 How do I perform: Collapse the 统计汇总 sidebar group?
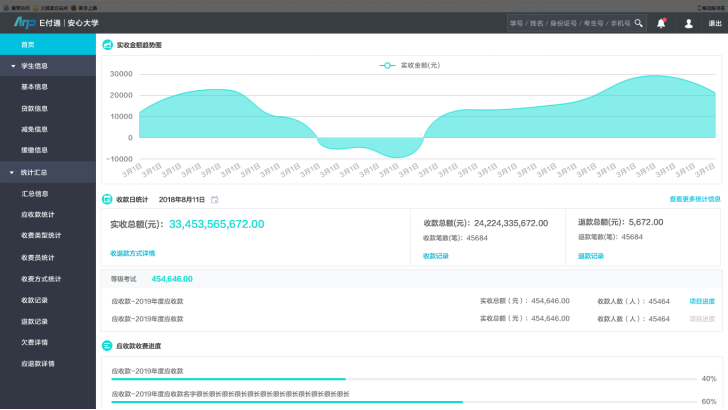(13, 172)
